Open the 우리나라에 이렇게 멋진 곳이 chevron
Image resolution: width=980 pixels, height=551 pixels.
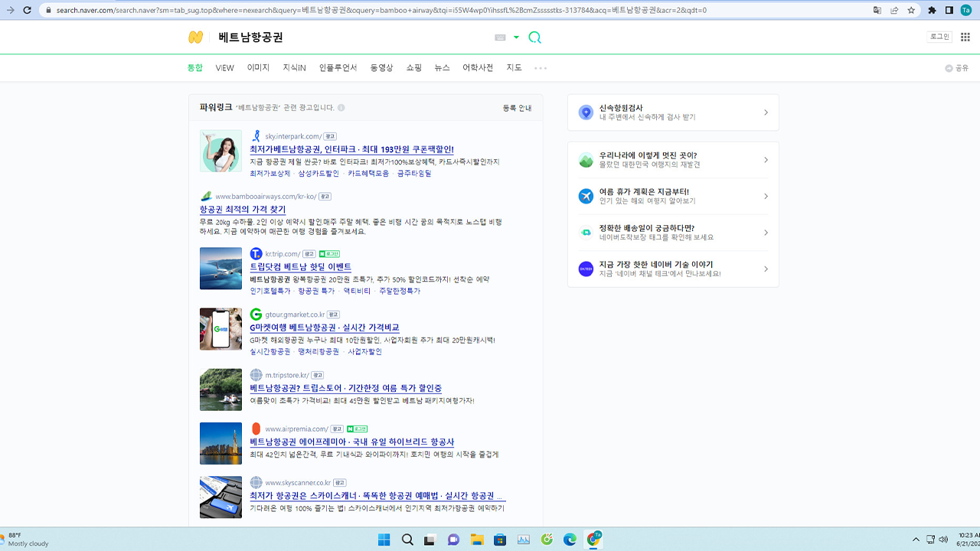click(x=766, y=160)
